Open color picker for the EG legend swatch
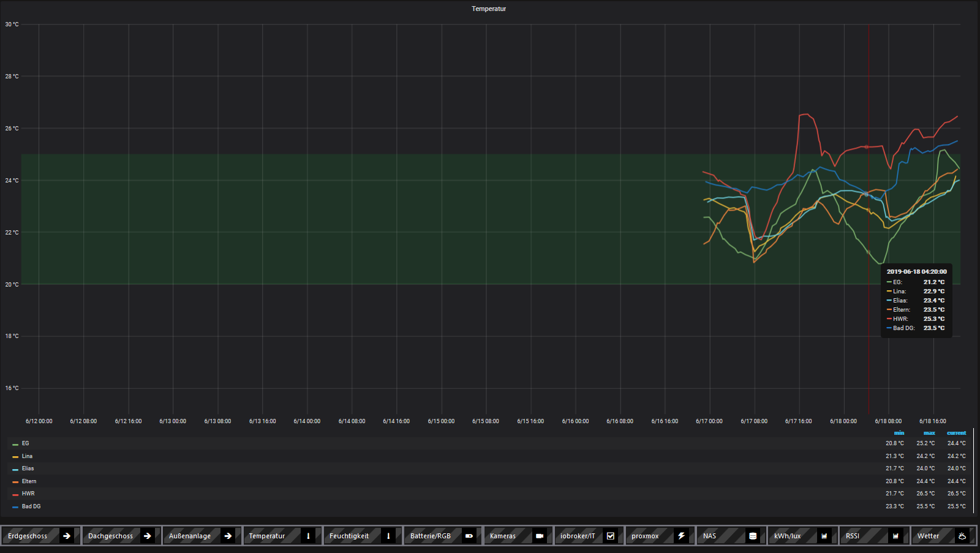The width and height of the screenshot is (980, 553). (x=15, y=445)
